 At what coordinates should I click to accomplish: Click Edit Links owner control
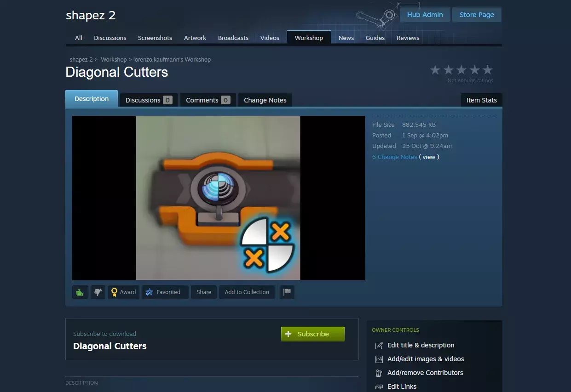coord(402,386)
